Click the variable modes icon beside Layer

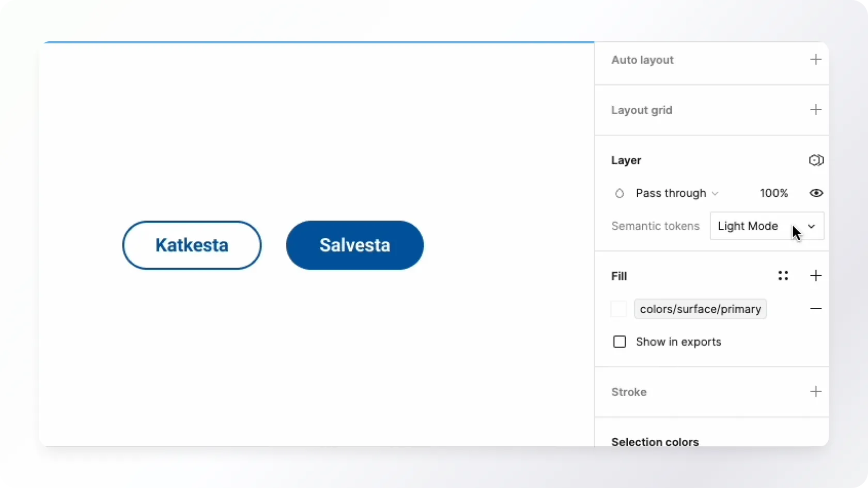click(x=816, y=161)
